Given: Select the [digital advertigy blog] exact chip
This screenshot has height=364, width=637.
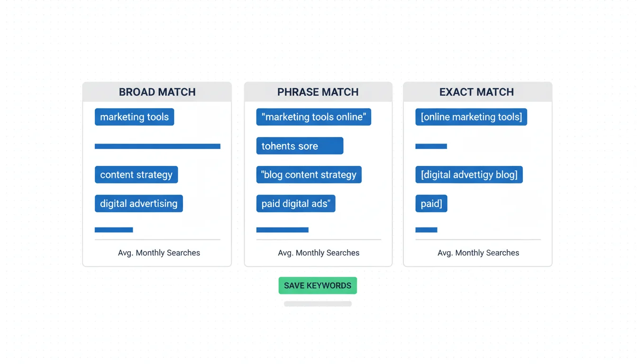Looking at the screenshot, I should (469, 175).
